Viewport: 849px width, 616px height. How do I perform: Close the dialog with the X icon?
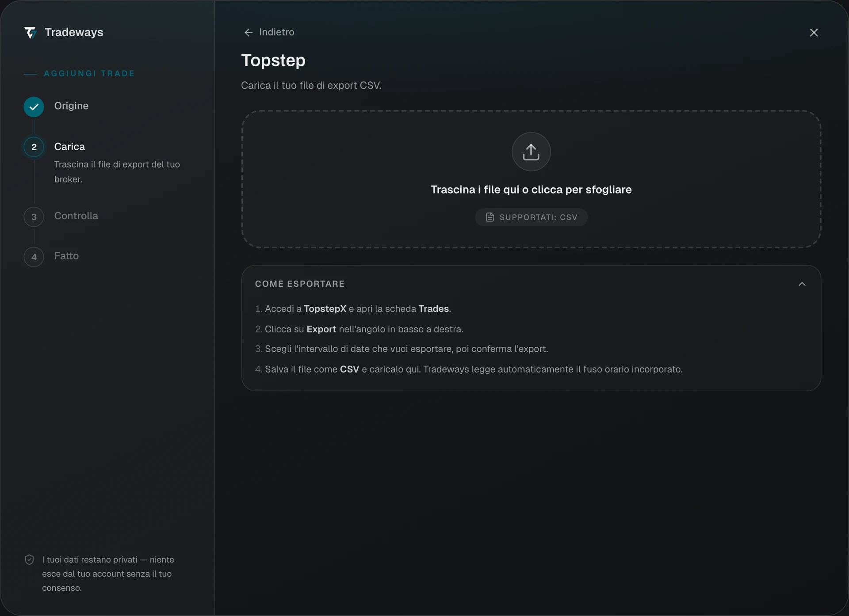click(814, 33)
